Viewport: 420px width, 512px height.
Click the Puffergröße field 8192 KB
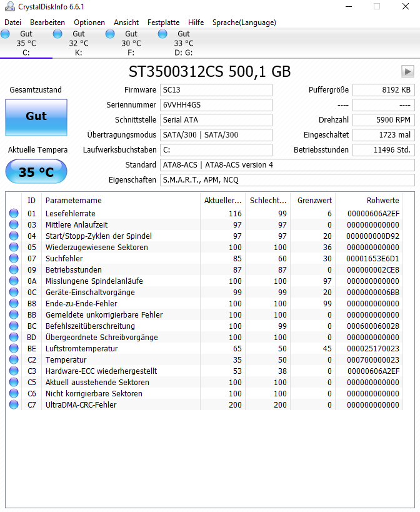click(x=384, y=90)
